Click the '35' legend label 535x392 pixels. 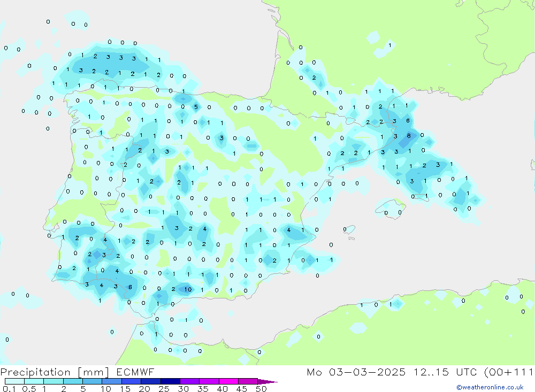coord(203,389)
